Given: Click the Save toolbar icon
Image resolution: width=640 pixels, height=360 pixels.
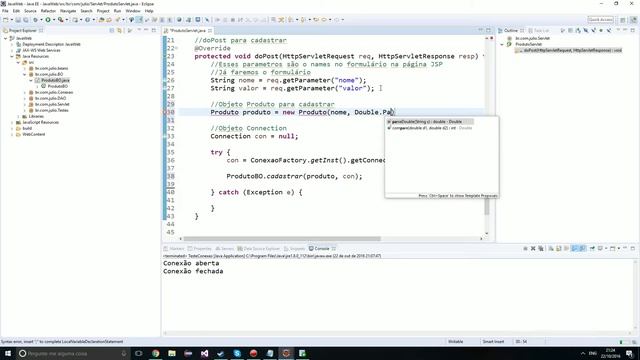Looking at the screenshot, I should [18, 20].
